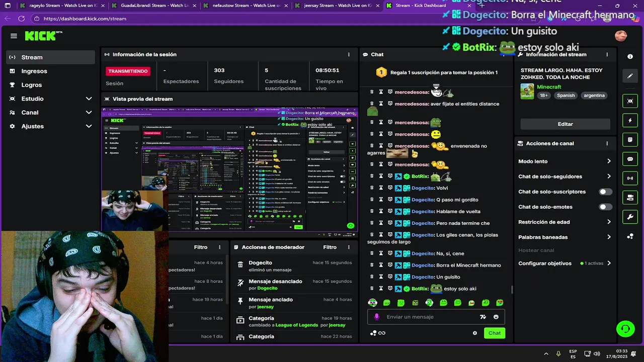
Task: Click the 'Regala 1 suscripción' leaderboard banner
Action: tap(437, 72)
